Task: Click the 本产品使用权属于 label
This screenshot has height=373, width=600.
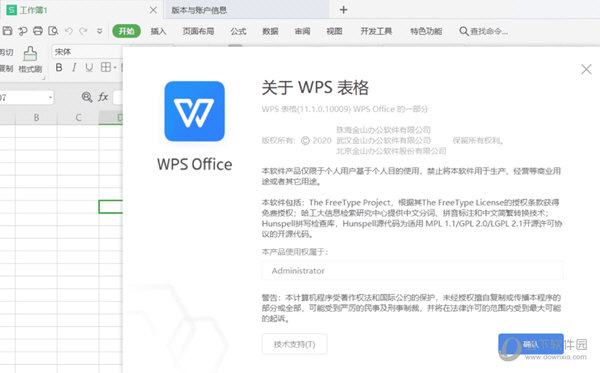Action: (295, 252)
